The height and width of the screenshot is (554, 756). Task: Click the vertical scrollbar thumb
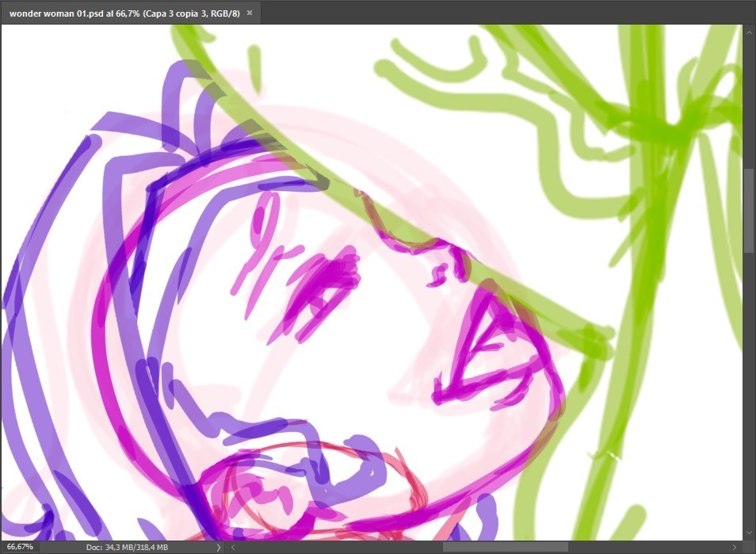click(749, 211)
